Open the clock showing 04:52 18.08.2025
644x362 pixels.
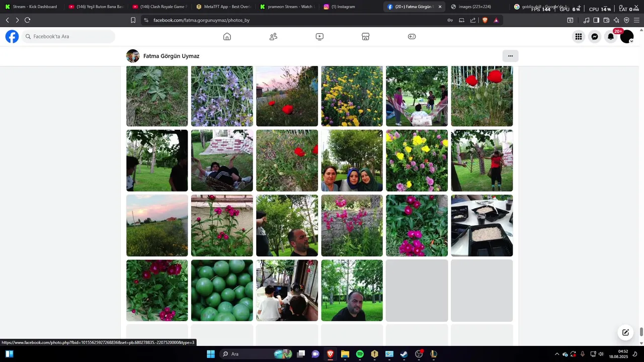point(618,354)
